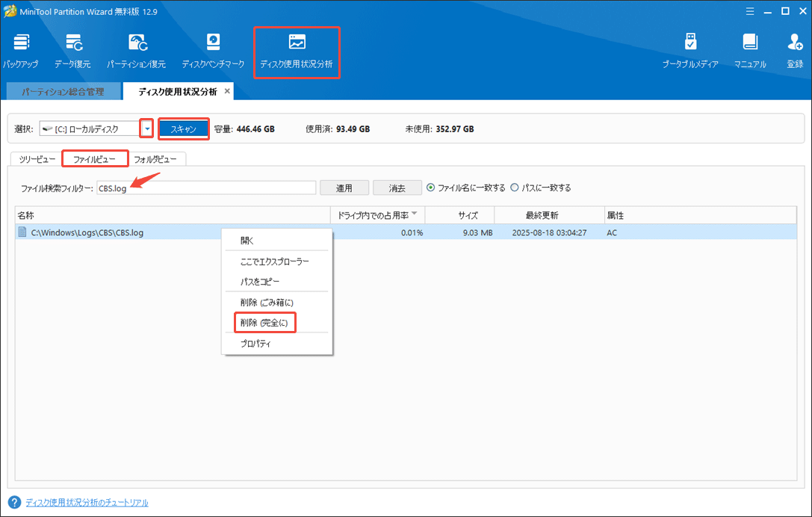The image size is (812, 517).
Task: Choose 削除 (ごみ箱に) from context menu
Action: pyautogui.click(x=277, y=302)
